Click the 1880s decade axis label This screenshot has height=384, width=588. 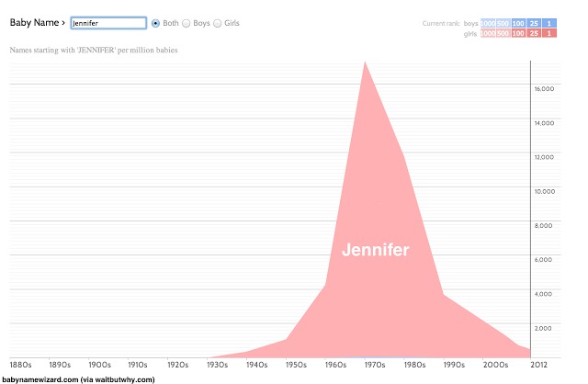pos(20,365)
